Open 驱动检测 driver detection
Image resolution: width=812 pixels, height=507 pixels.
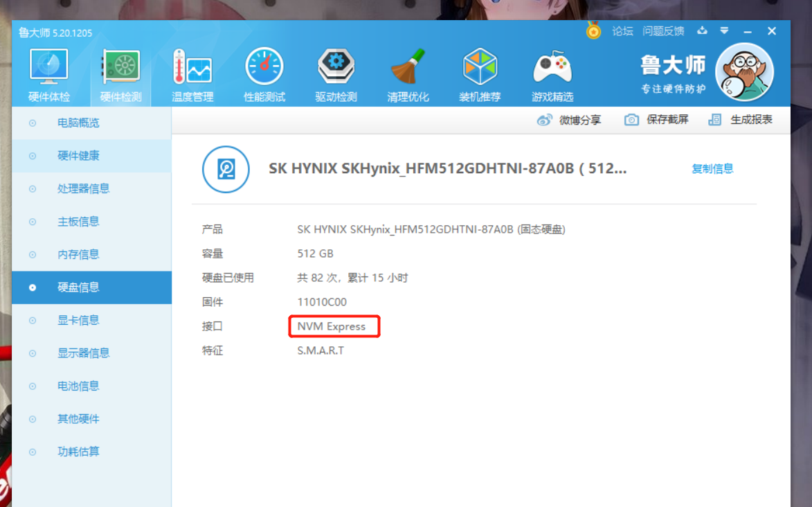[x=336, y=75]
